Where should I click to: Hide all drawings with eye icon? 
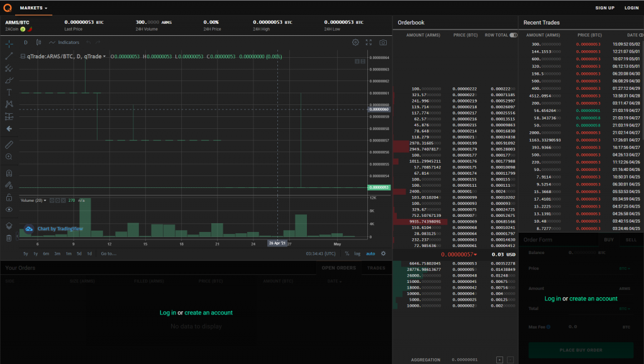tap(9, 209)
